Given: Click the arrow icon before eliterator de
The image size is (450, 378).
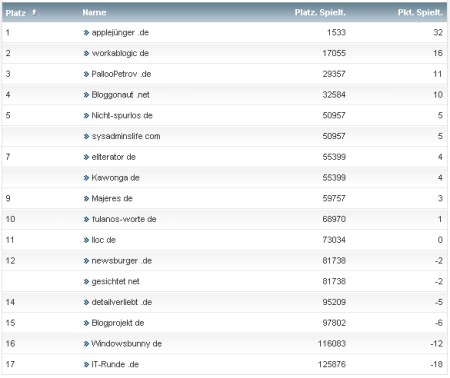Looking at the screenshot, I should [86, 157].
